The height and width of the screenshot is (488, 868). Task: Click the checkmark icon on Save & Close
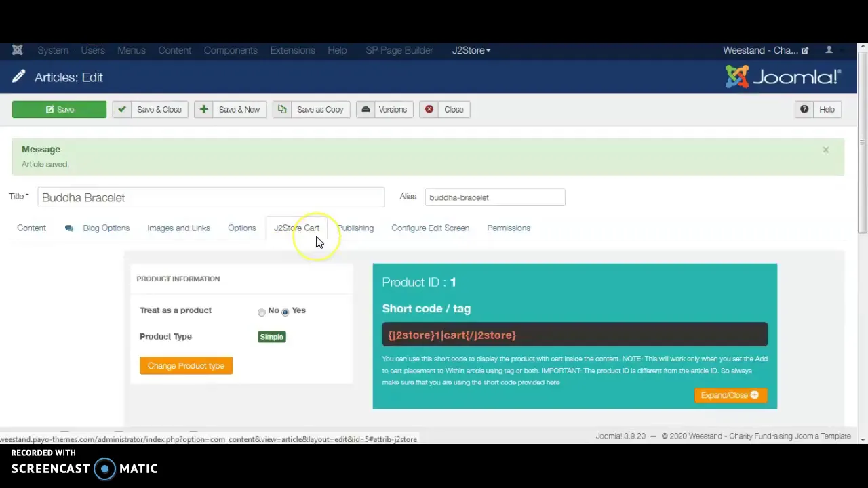coord(121,109)
